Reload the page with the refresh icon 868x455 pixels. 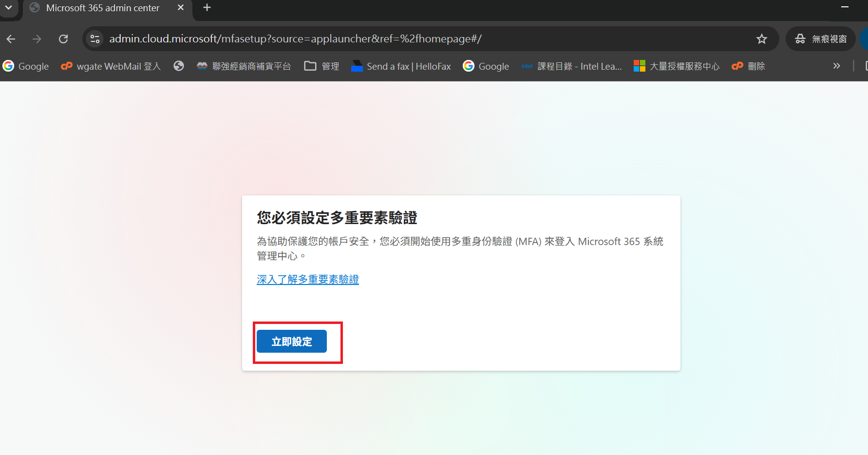63,39
